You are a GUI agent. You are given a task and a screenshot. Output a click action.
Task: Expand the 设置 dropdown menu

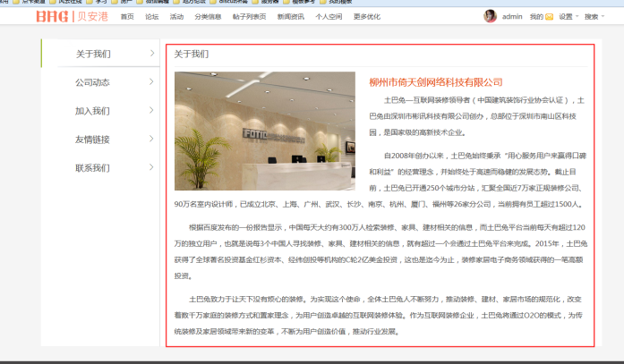(x=568, y=17)
